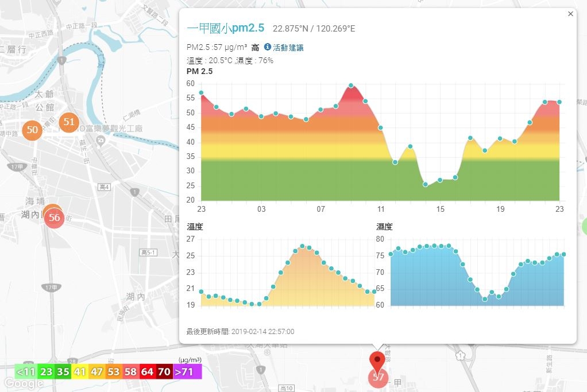Click the red 64 legend swatch

[147, 372]
